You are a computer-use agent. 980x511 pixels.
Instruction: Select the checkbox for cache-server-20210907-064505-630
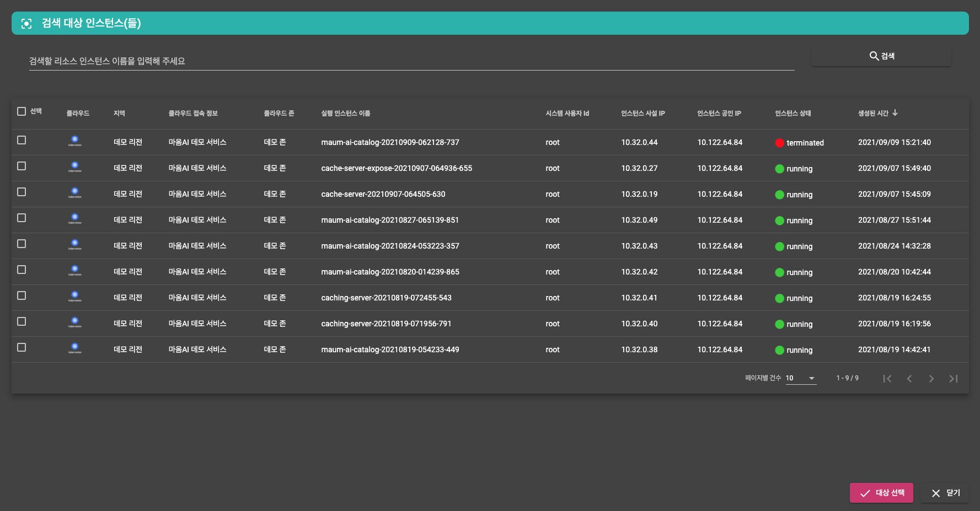22,192
